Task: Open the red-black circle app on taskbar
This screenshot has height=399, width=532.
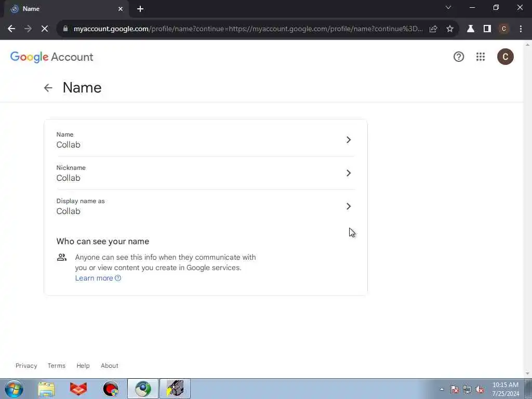Action: [x=110, y=389]
